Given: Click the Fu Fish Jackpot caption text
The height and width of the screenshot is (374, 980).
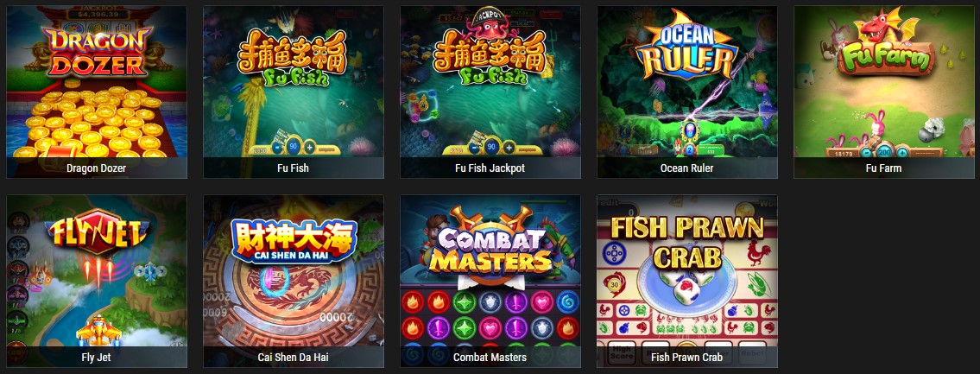Looking at the screenshot, I should click(x=490, y=168).
